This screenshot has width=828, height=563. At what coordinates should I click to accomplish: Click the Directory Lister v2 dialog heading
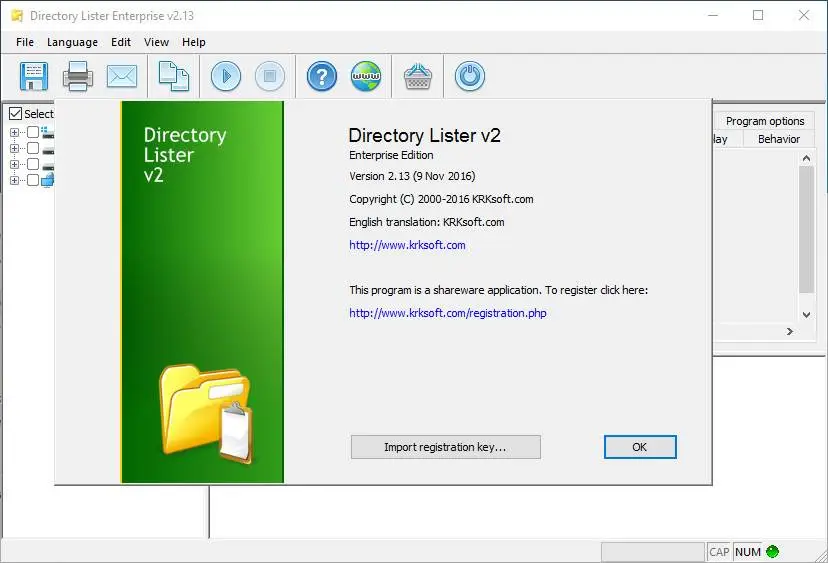click(425, 135)
